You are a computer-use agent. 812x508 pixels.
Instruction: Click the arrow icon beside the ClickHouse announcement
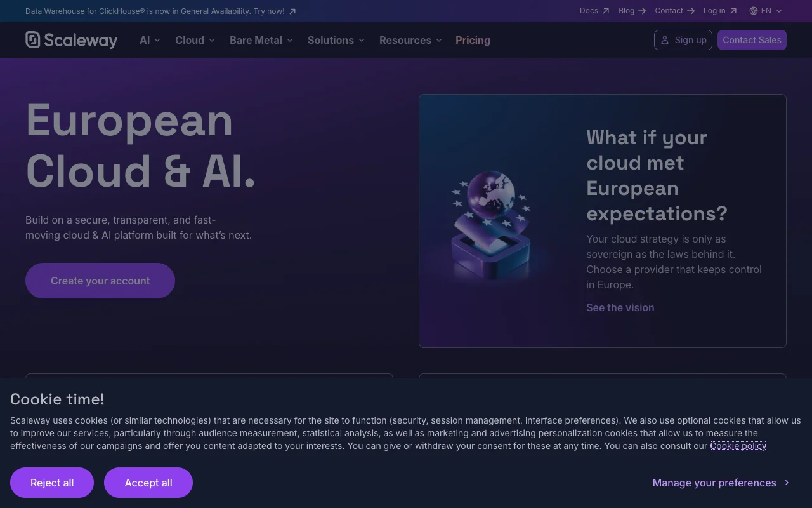click(292, 11)
